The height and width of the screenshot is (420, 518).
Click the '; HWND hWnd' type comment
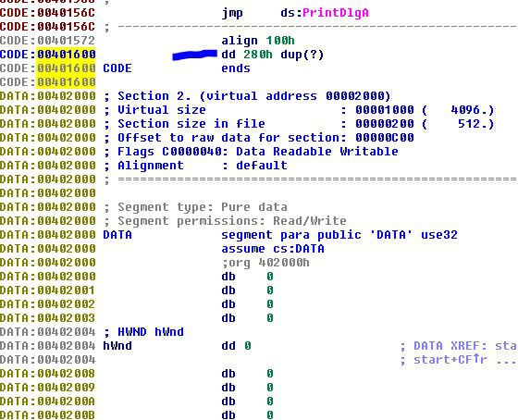tap(143, 332)
